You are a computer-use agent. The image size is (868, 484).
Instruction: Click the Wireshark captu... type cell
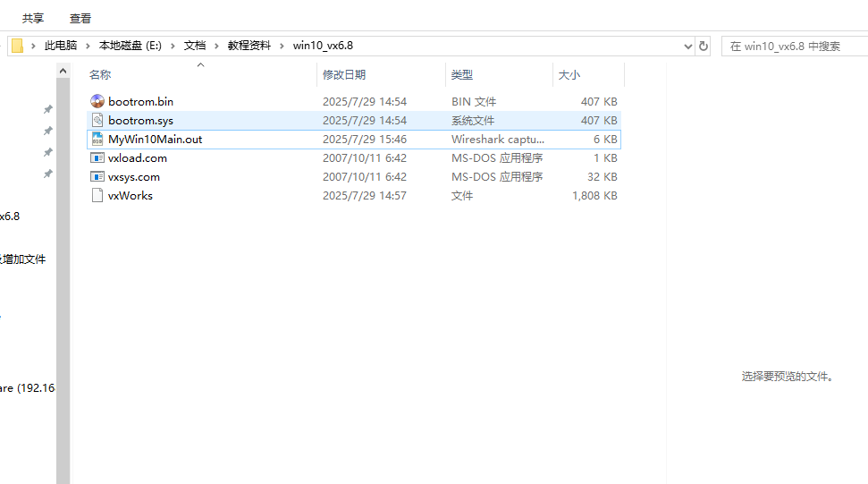click(498, 139)
